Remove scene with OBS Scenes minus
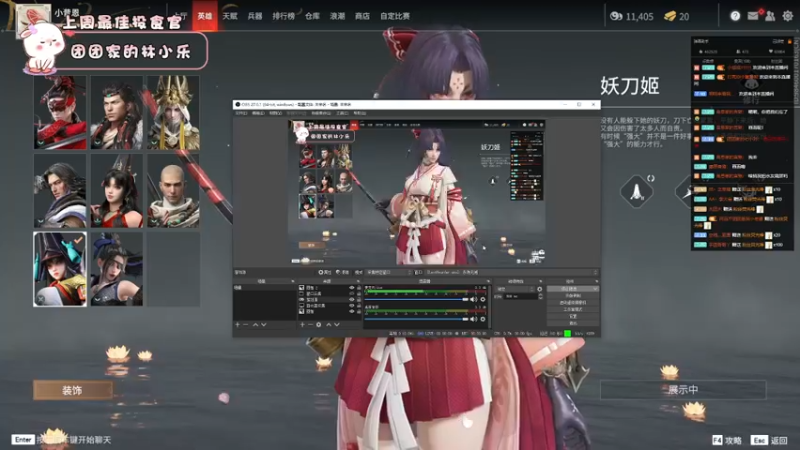Screen dimensions: 800x450 pos(245,324)
